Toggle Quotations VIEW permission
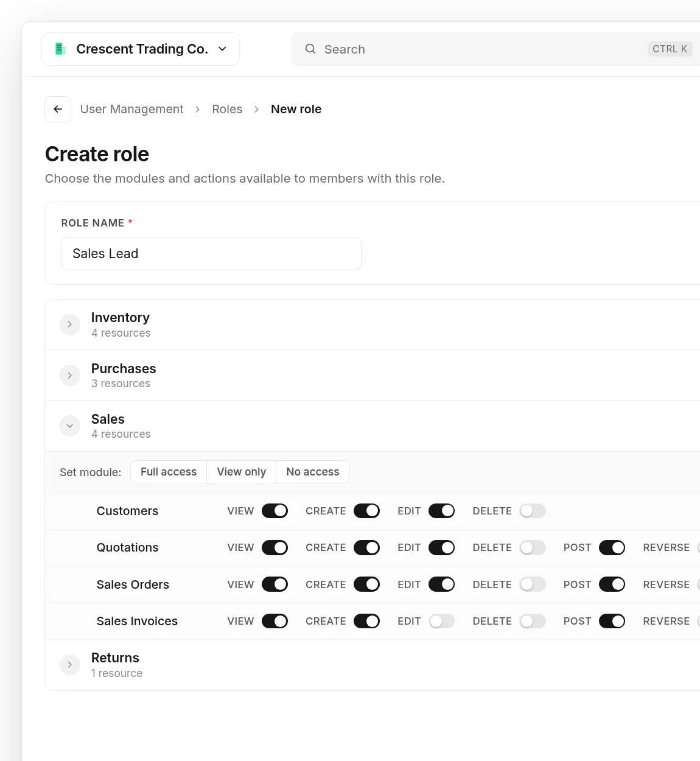This screenshot has height=761, width=700. [275, 548]
